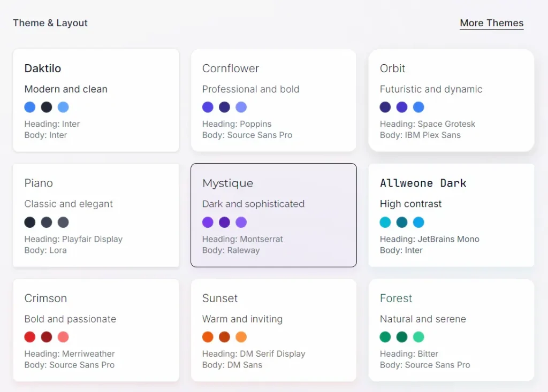Click the Theme & Layout heading
Viewport: 548px width, 392px height.
pyautogui.click(x=50, y=23)
